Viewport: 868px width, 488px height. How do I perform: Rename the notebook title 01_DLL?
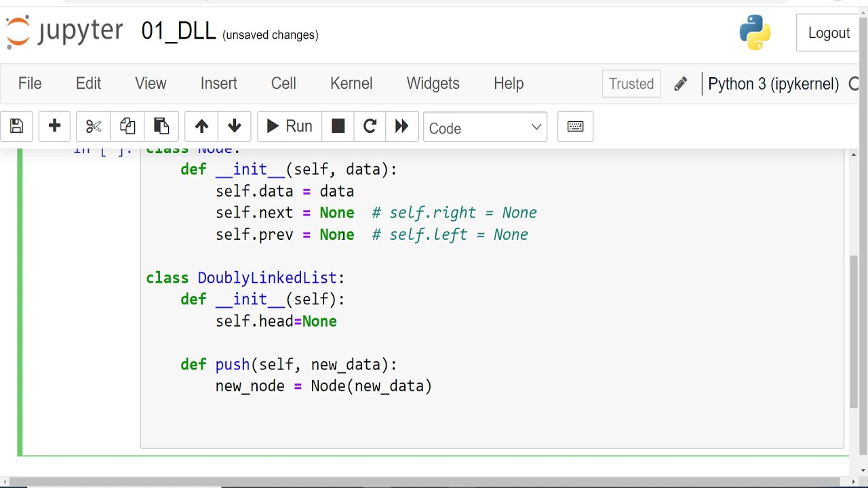coord(178,32)
